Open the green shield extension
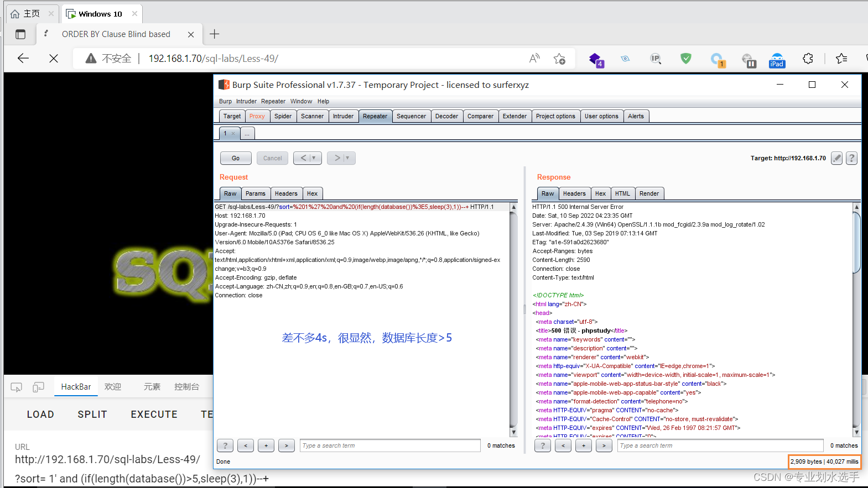Screen dimensions: 868x488 click(686, 58)
